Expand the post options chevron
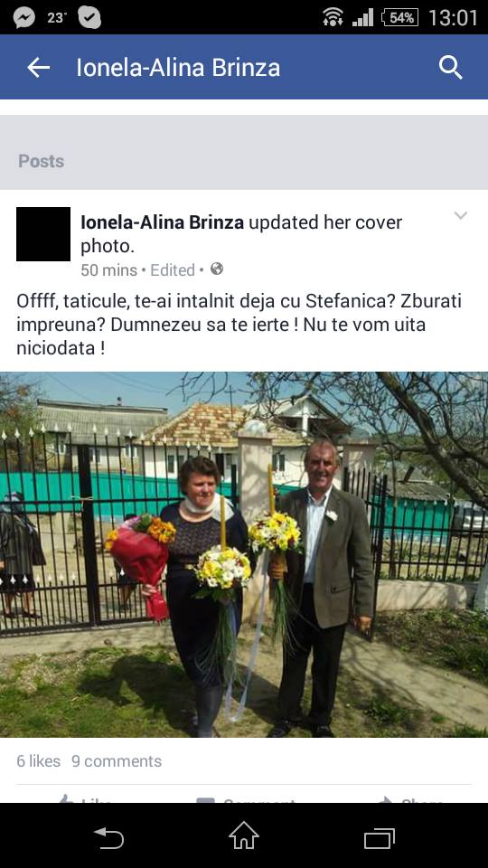 coord(461,215)
